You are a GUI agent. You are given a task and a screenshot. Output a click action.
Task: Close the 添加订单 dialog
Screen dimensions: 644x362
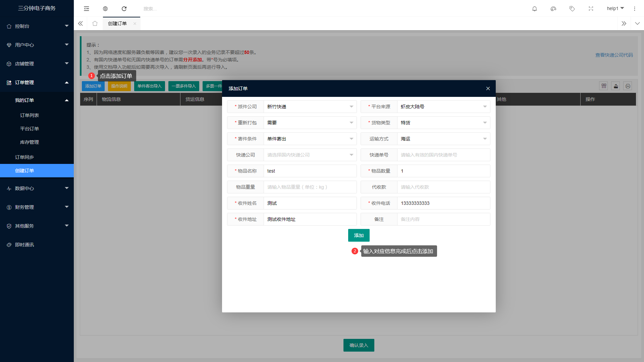click(x=488, y=88)
